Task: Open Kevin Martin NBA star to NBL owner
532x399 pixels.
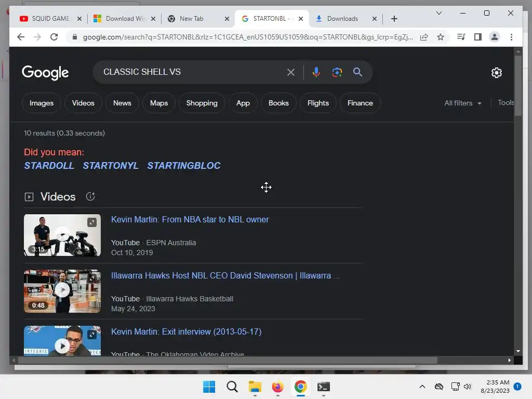Action: pyautogui.click(x=190, y=220)
